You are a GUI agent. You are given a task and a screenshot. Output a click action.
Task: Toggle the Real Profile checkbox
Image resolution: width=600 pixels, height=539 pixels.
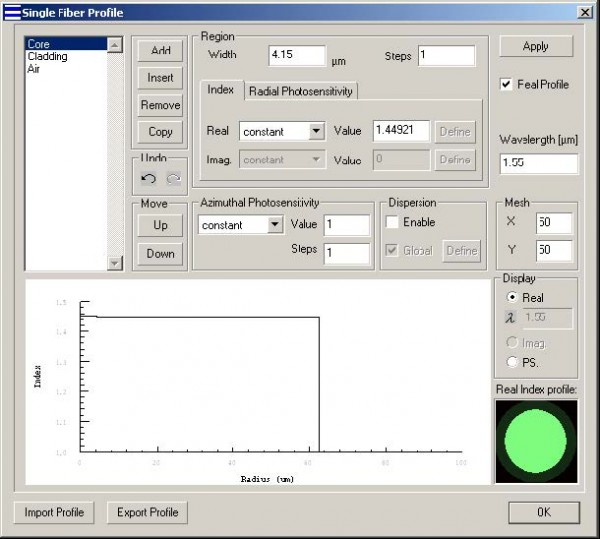pos(506,84)
